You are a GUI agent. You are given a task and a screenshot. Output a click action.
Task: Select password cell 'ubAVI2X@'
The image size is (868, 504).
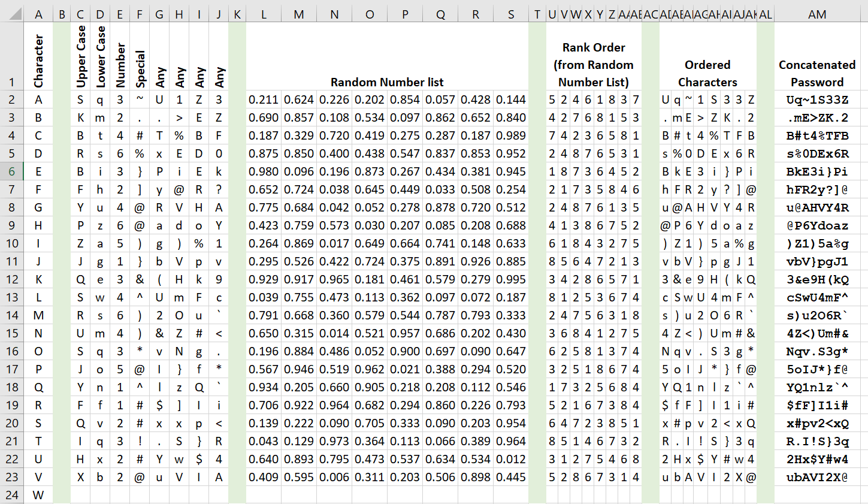coord(817,477)
